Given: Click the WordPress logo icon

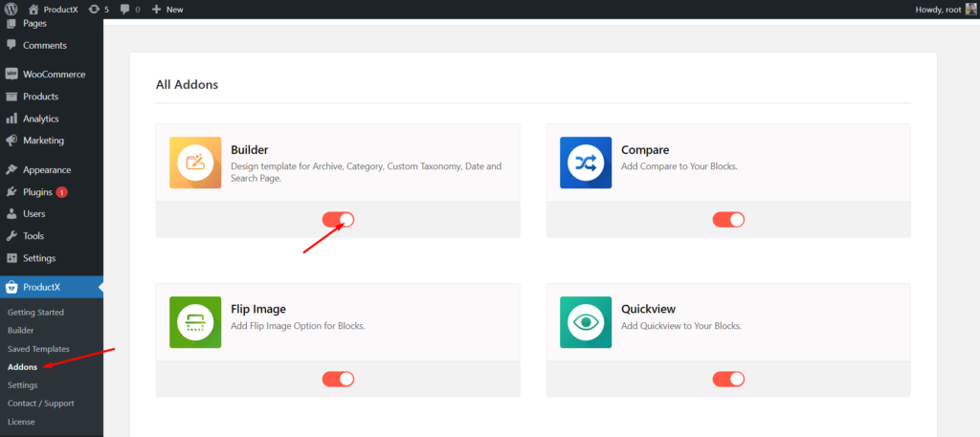Looking at the screenshot, I should [11, 9].
